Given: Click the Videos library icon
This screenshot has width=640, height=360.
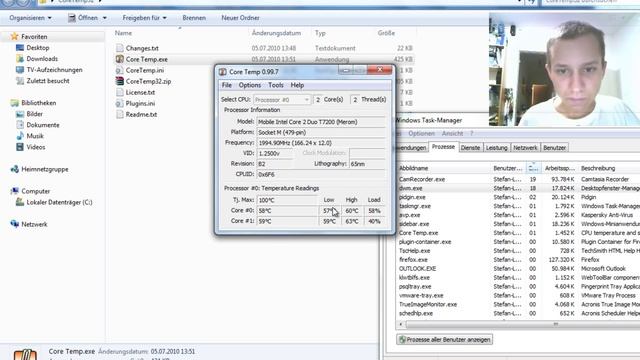Looking at the screenshot, I should [x=20, y=147].
